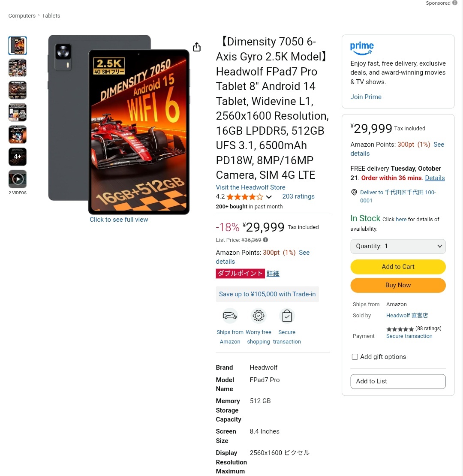Screen dimensions: 463x476
Task: Open the 203 ratings link
Action: tap(298, 196)
